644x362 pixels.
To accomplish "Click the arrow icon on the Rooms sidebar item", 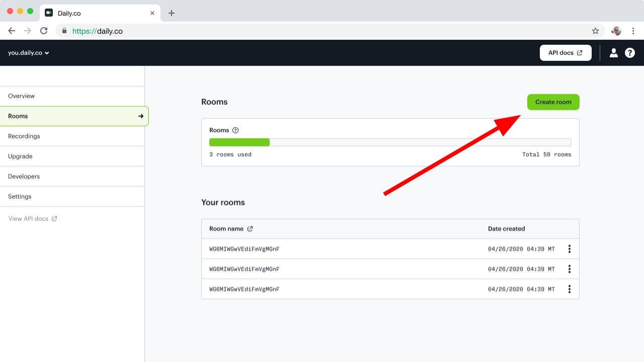I will click(141, 116).
